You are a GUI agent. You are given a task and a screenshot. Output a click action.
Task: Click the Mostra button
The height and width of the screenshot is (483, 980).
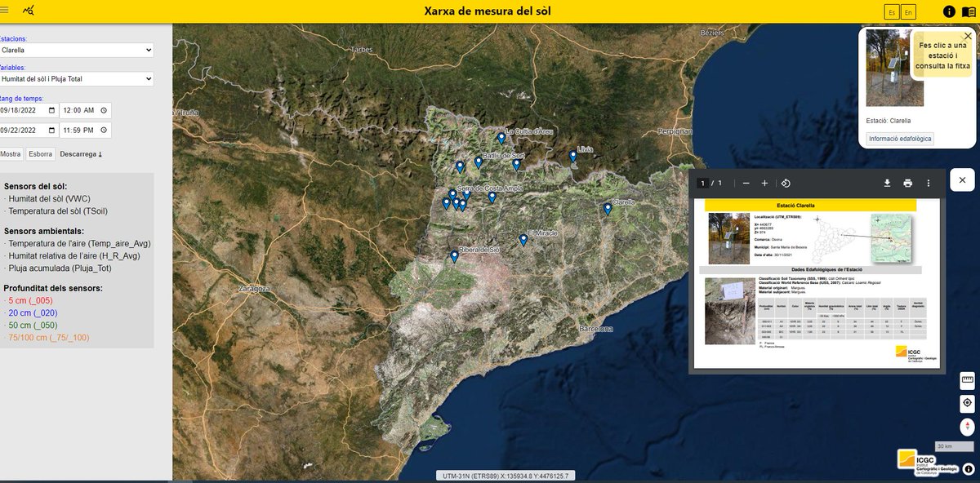coord(11,153)
